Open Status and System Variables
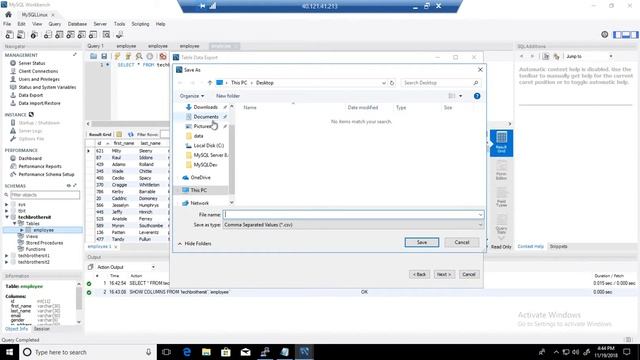Image resolution: width=640 pixels, height=360 pixels. [47, 87]
